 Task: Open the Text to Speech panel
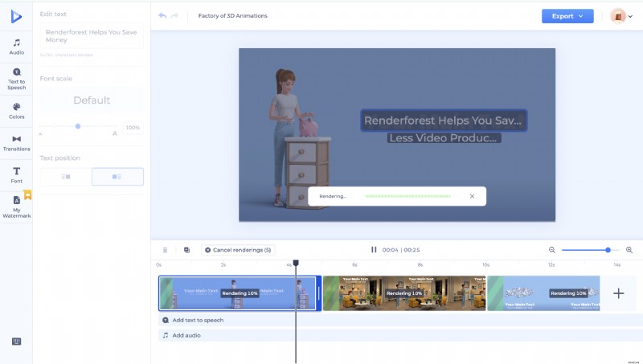click(16, 79)
